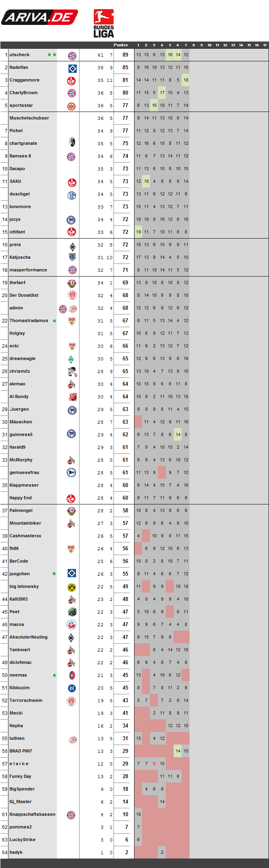Click the Werder Bremen crest beside dreameagle
This screenshot has height=868, width=269.
pyautogui.click(x=71, y=359)
